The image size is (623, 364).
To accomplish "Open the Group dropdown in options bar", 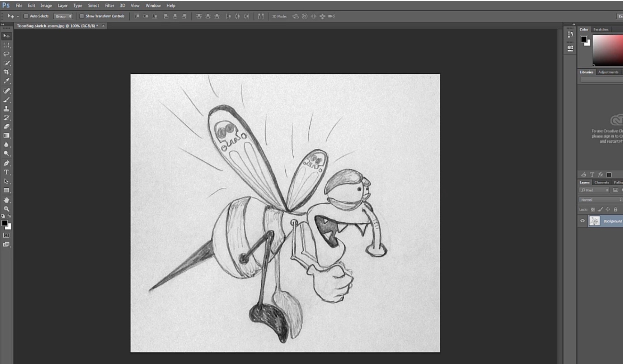I will click(64, 16).
